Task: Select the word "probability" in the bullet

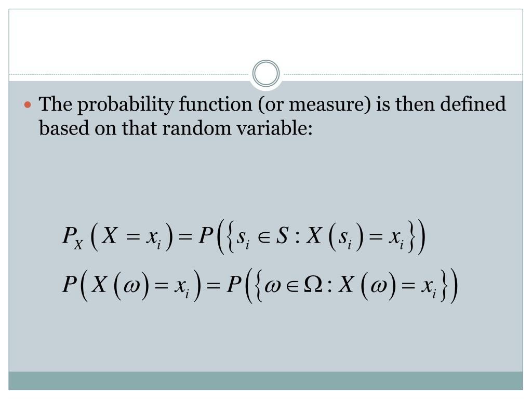Action: pos(126,104)
